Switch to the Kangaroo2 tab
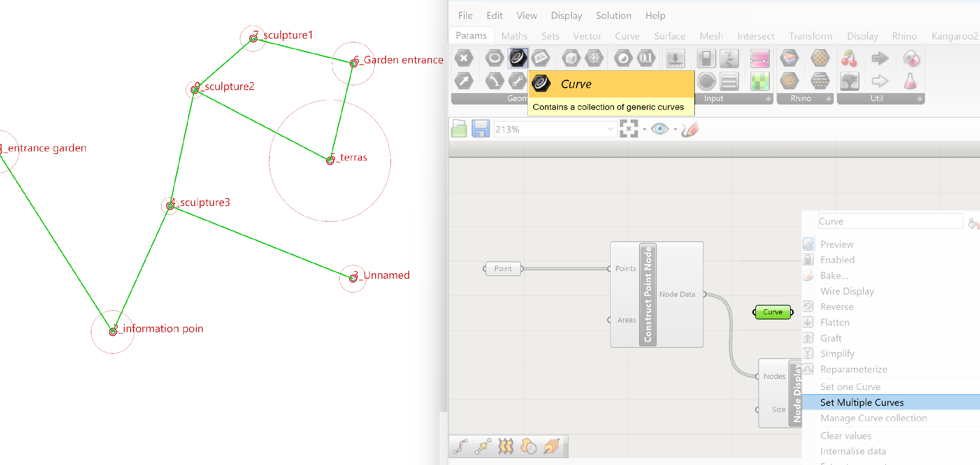980x465 pixels. (x=954, y=36)
